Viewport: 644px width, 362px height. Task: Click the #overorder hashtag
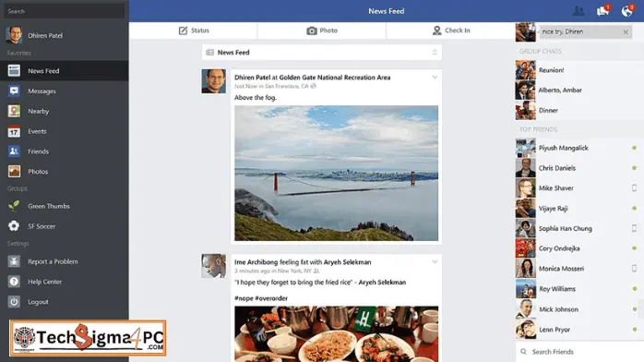[x=271, y=298]
